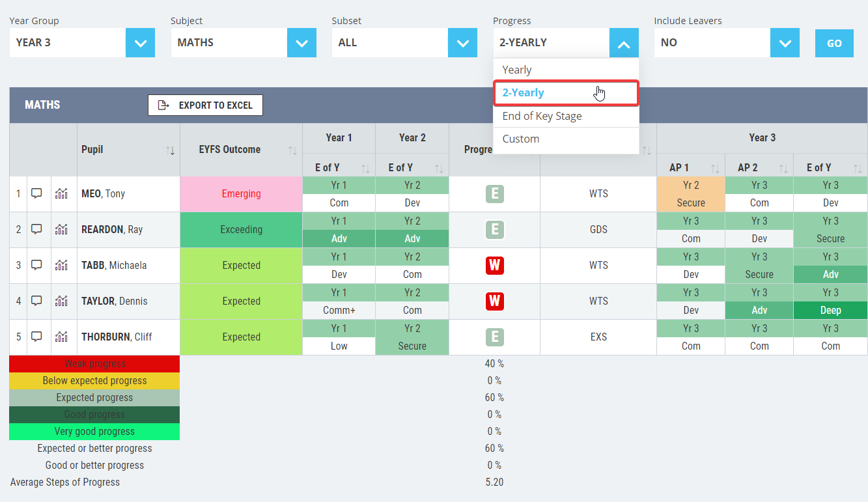The height and width of the screenshot is (502, 868).
Task: Sort by Pupil column arrows
Action: click(171, 150)
